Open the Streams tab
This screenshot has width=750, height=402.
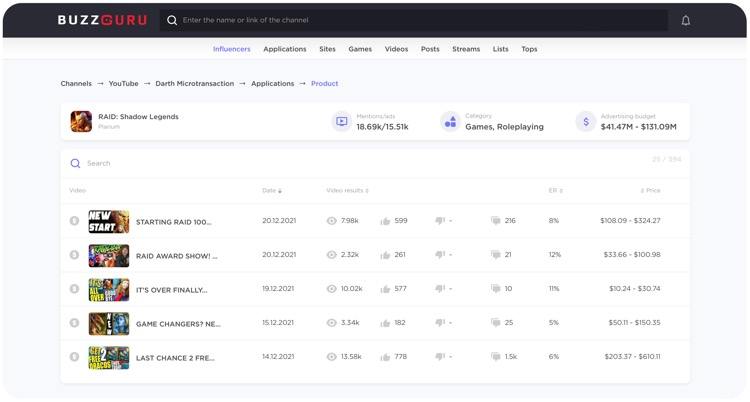(466, 49)
